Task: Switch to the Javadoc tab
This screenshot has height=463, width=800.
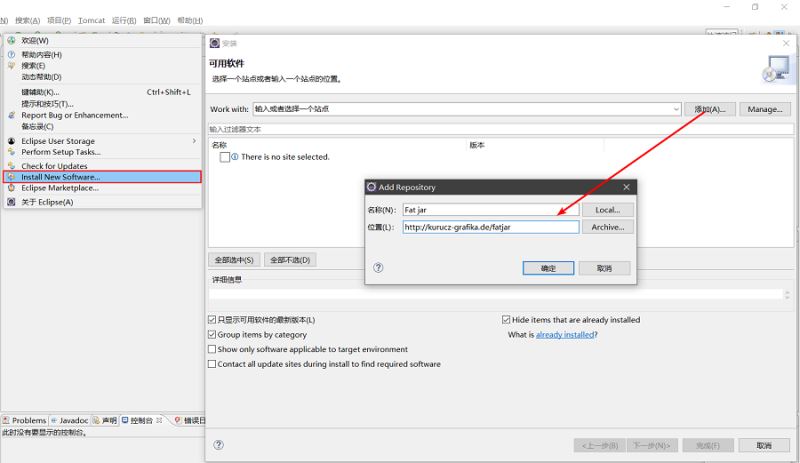Action: click(69, 420)
